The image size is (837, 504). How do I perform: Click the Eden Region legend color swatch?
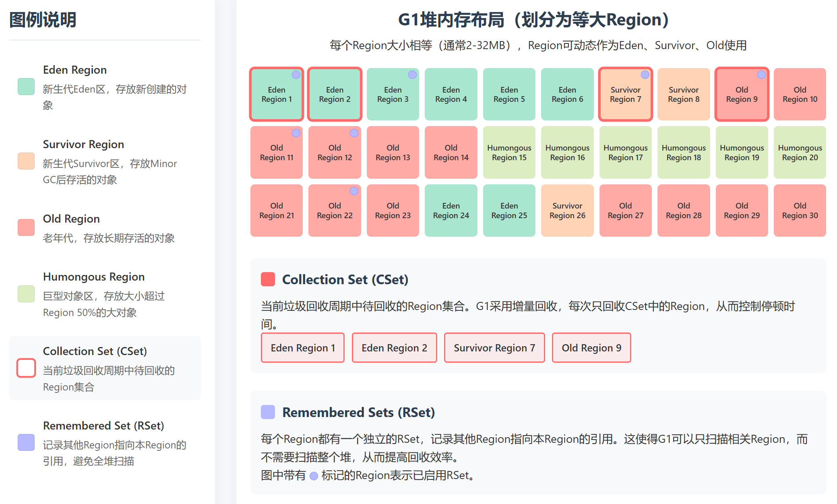26,87
